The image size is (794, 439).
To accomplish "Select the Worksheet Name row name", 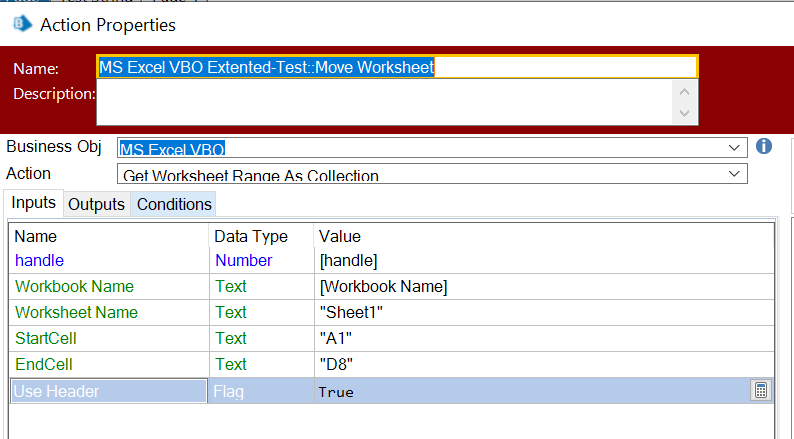I will 76,312.
